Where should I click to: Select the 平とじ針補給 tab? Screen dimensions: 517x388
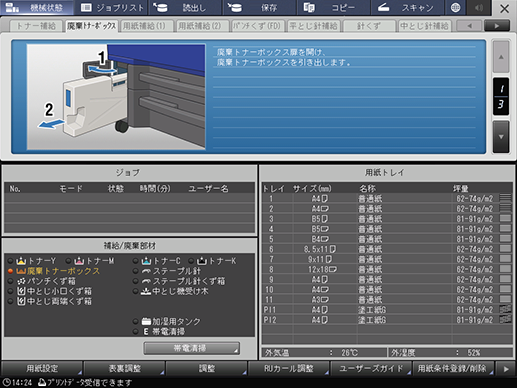click(313, 26)
